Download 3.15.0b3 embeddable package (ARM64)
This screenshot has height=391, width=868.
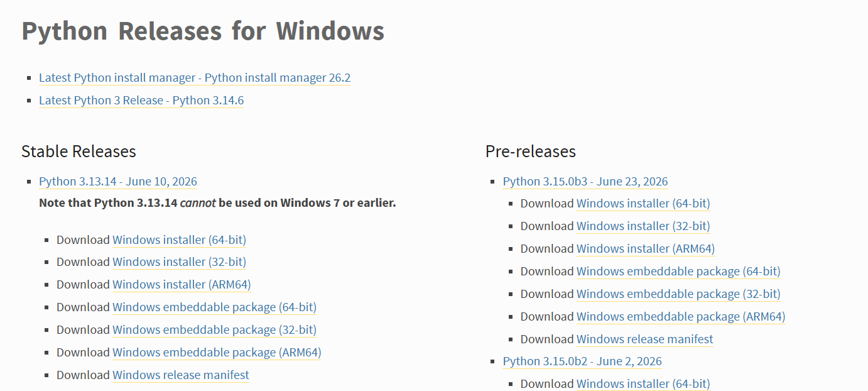(681, 317)
